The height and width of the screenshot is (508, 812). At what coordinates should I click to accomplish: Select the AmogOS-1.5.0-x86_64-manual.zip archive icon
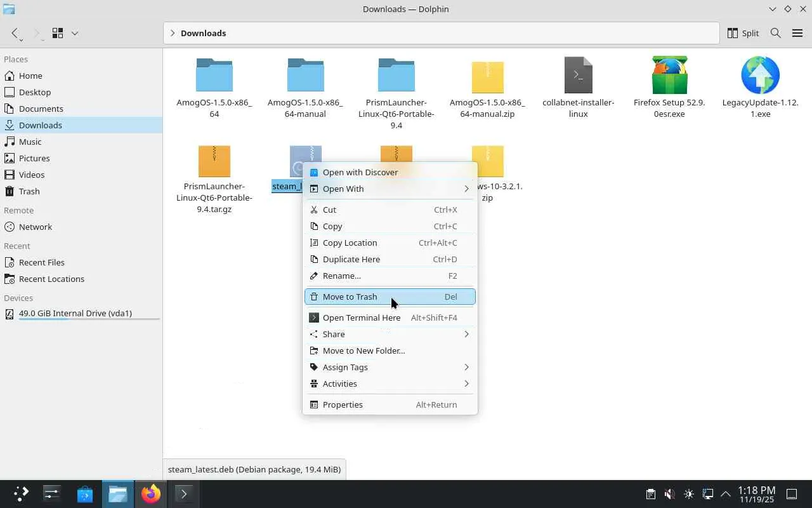coord(487,76)
